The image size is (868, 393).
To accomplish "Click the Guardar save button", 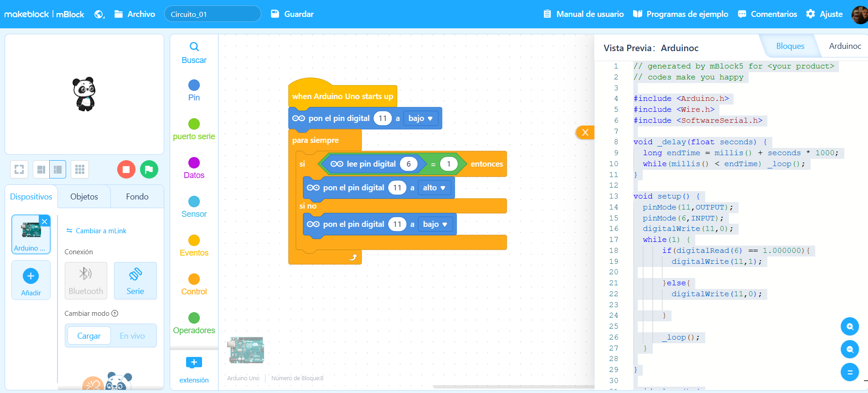I will click(x=292, y=14).
